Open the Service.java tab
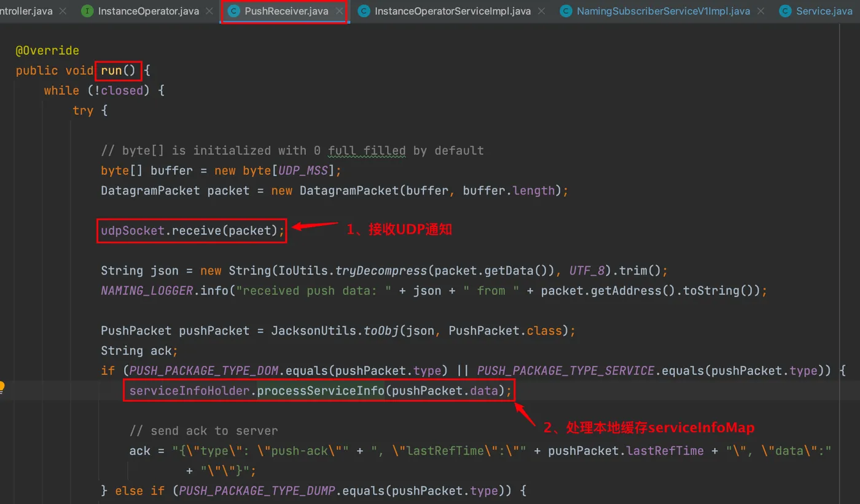This screenshot has width=860, height=504. click(x=824, y=11)
